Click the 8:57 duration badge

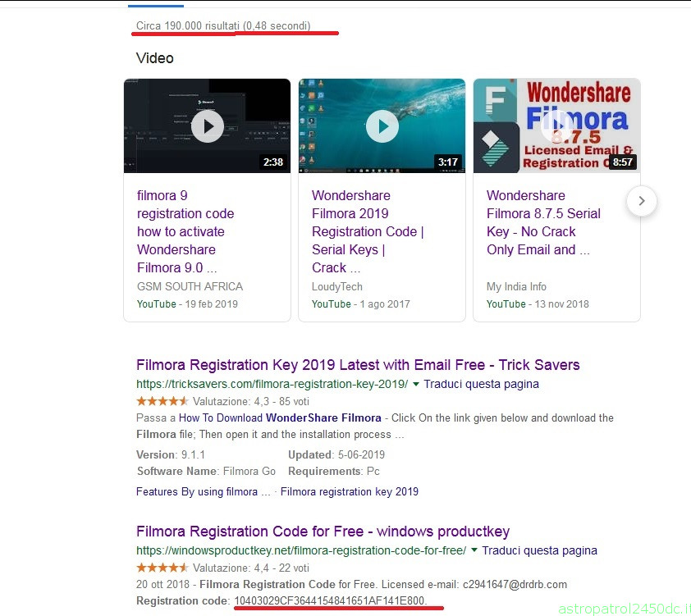coord(622,162)
